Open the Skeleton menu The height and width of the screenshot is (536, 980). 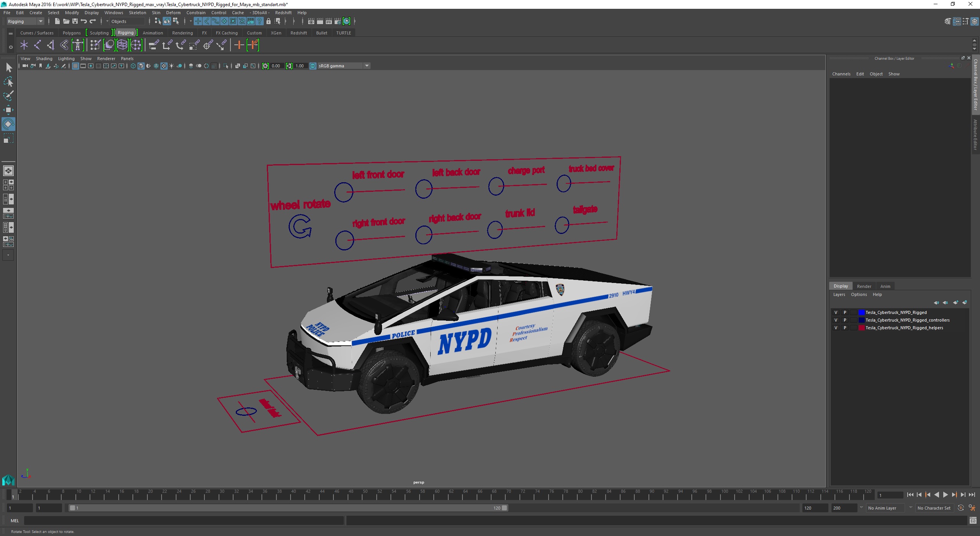pyautogui.click(x=137, y=13)
